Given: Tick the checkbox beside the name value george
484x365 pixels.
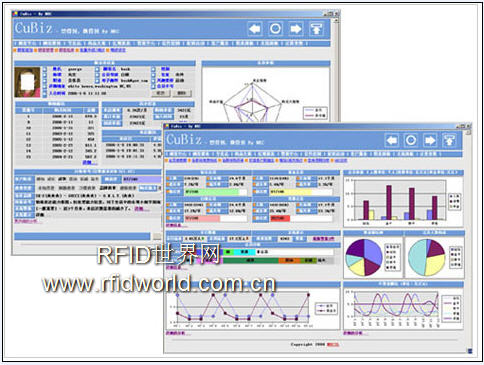Looking at the screenshot, I should [45, 69].
